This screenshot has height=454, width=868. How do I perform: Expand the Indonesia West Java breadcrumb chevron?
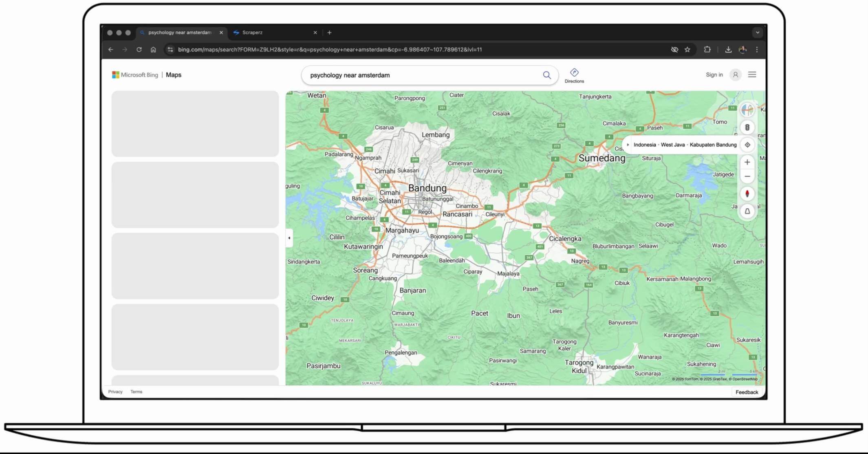coord(628,145)
